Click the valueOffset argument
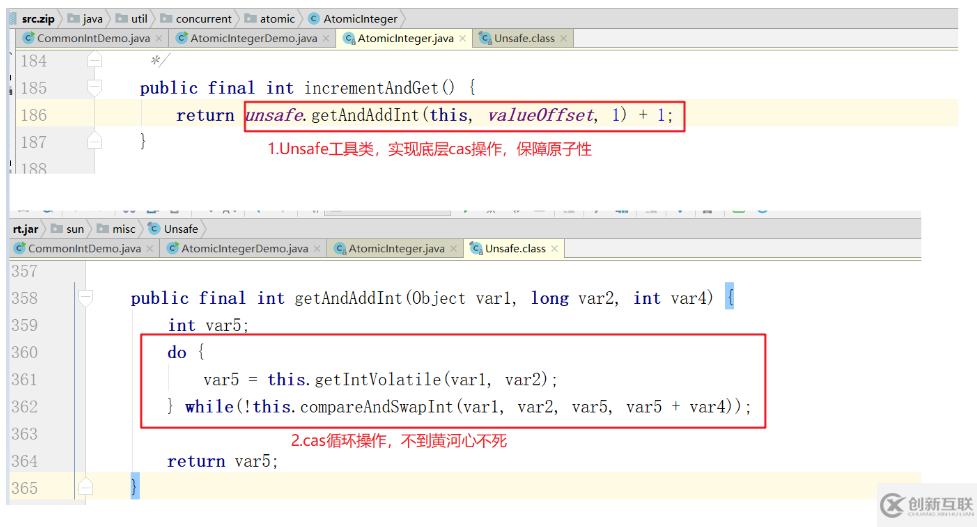This screenshot has height=527, width=977. (540, 115)
